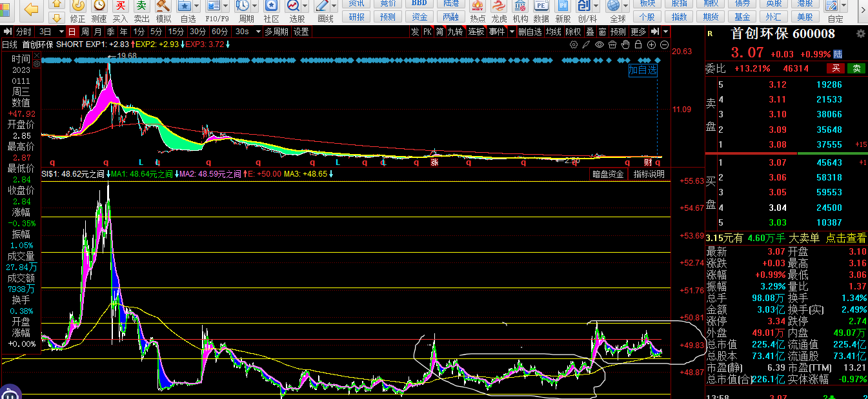Toggle 均线 moving average display
Screen dimensions: 868x399
tap(554, 32)
